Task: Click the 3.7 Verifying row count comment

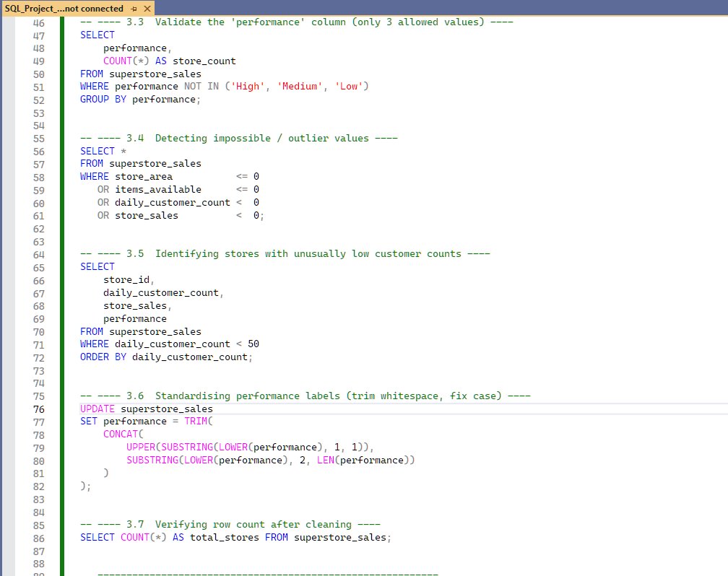Action: point(230,525)
